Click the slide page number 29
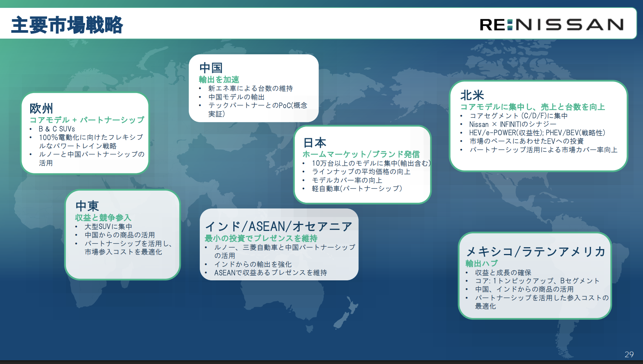This screenshot has height=364, width=643. point(629,354)
